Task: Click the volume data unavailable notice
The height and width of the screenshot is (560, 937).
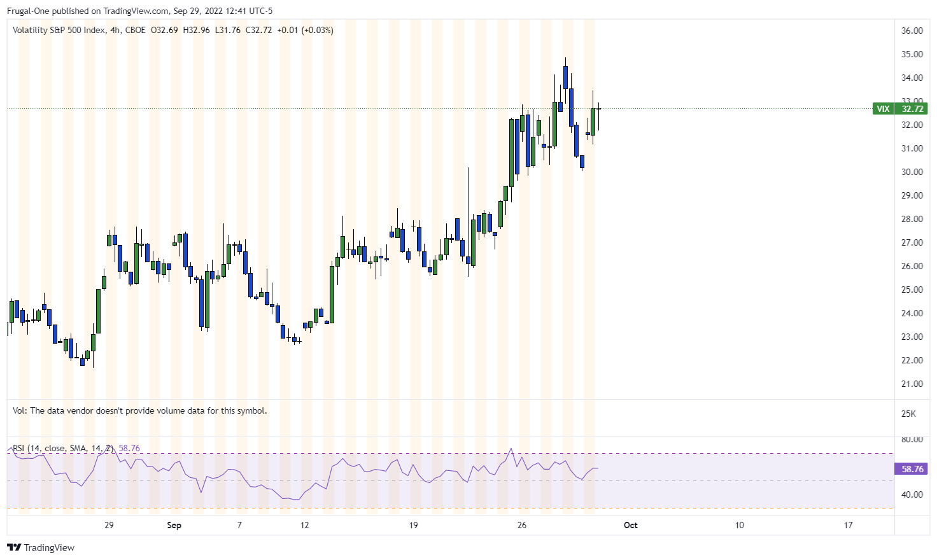Action: (140, 411)
